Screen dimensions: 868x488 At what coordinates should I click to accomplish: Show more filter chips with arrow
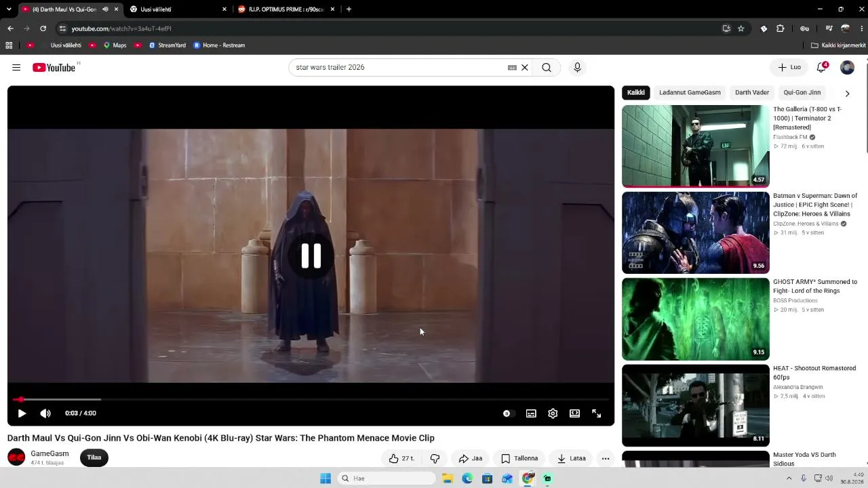point(847,93)
